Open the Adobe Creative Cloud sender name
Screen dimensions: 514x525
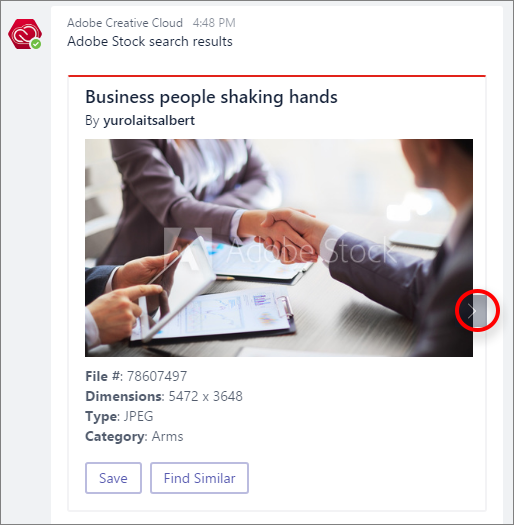(x=125, y=23)
